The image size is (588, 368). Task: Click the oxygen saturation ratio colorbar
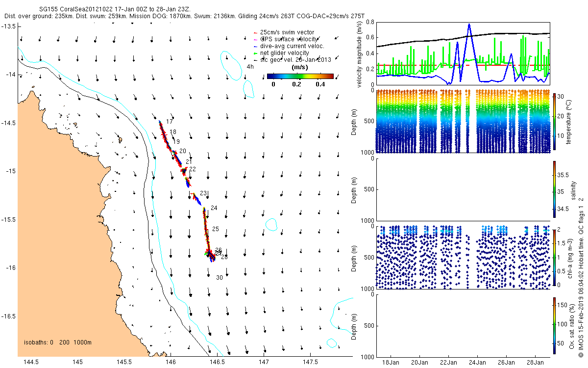tap(554, 325)
